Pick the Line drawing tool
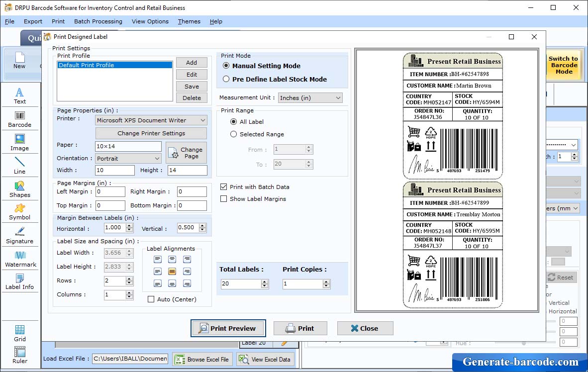This screenshot has height=372, width=588. [x=20, y=166]
